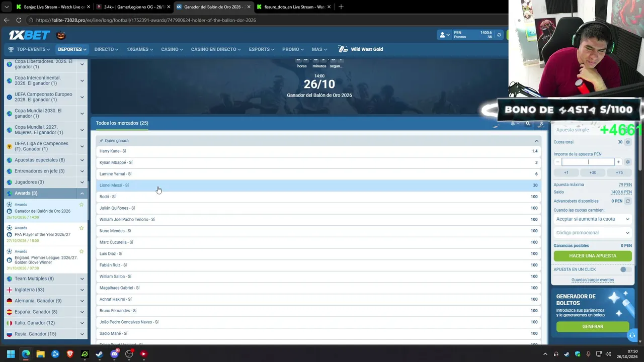
Task: Reload the page in the browser
Action: point(19,20)
